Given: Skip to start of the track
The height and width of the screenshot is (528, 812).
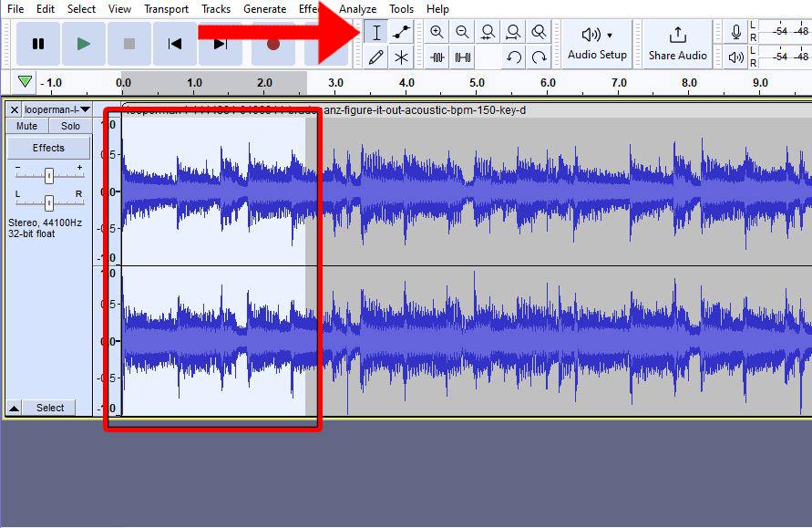Looking at the screenshot, I should click(x=175, y=44).
